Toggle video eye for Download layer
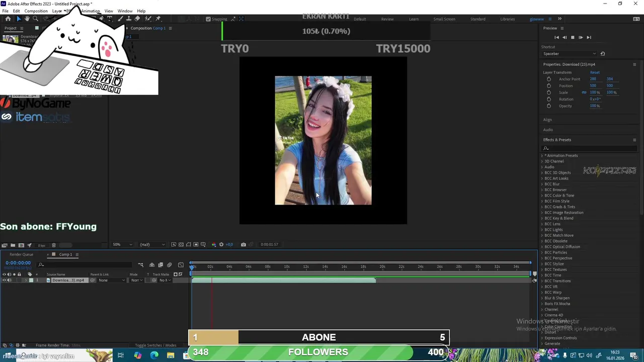644x362 pixels. click(x=4, y=280)
